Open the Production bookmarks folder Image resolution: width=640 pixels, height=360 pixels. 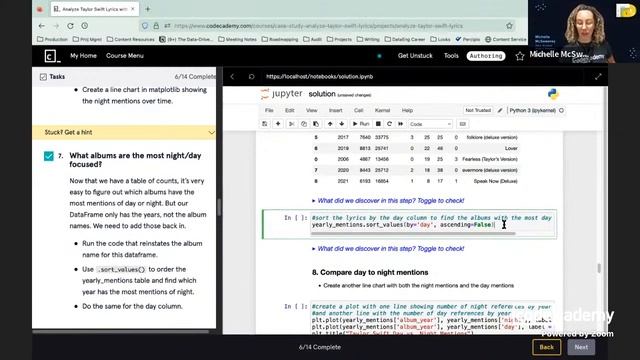[52, 39]
